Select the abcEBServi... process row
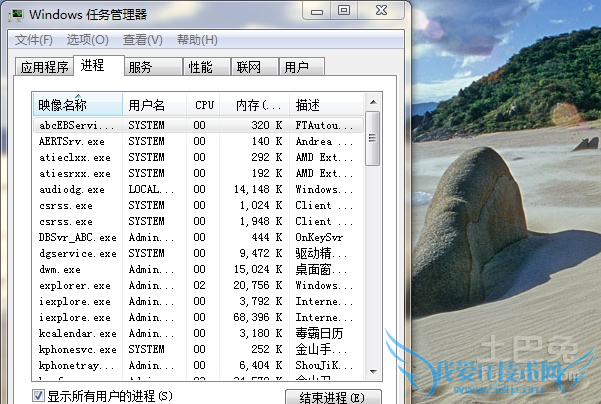601x404 pixels. pyautogui.click(x=198, y=125)
